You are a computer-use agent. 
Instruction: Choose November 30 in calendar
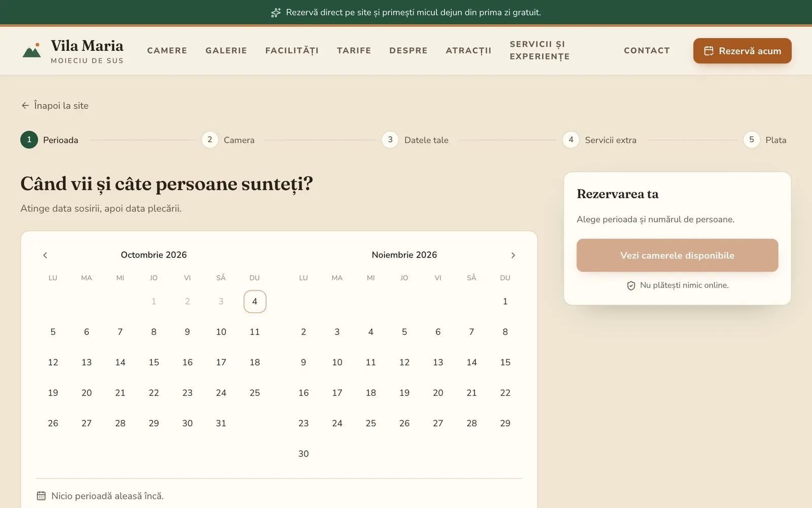[303, 454]
